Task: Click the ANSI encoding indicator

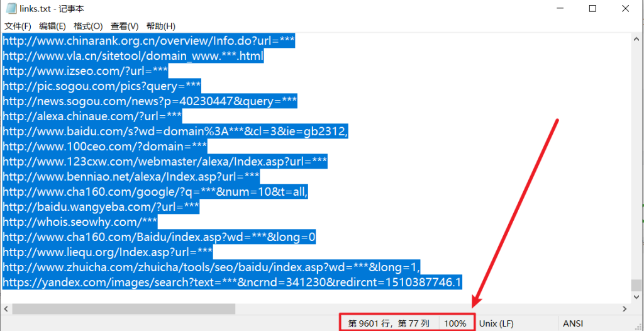Action: point(573,323)
